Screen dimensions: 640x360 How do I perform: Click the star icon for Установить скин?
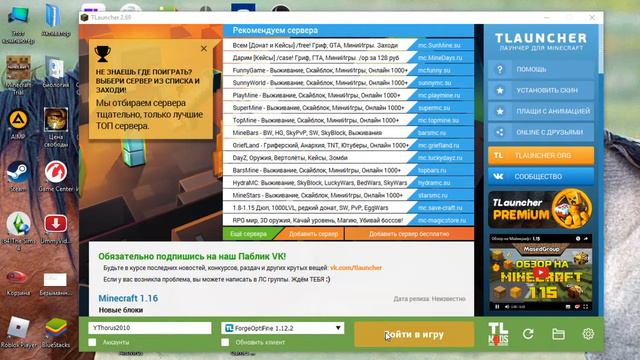click(500, 91)
